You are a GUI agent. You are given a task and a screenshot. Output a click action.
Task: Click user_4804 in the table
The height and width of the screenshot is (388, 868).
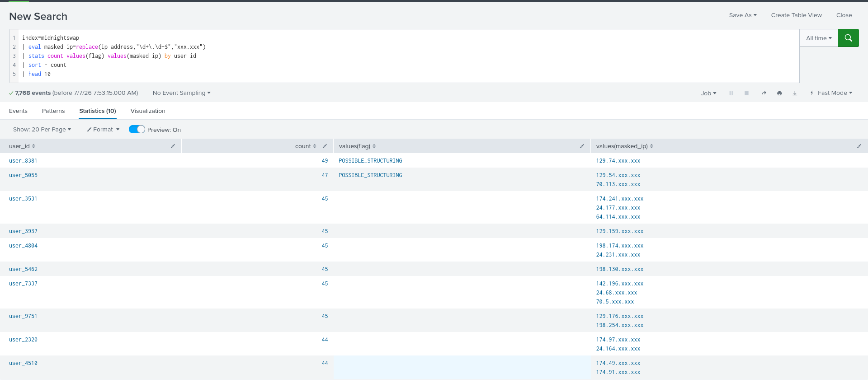(23, 246)
